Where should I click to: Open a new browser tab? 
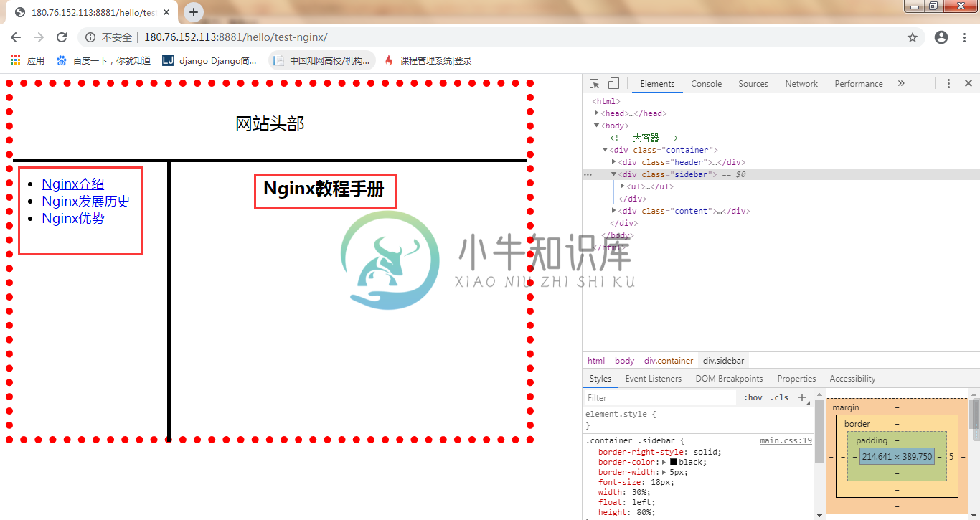[194, 12]
